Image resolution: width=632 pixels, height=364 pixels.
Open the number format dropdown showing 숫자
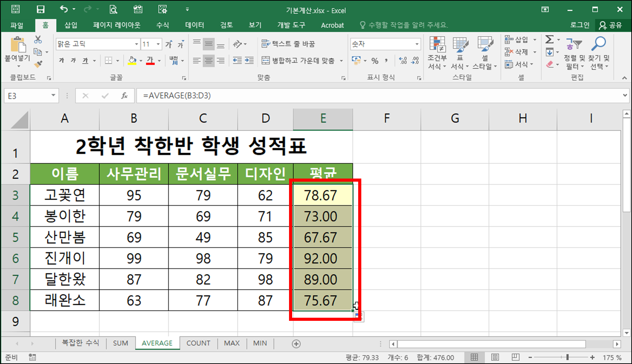(x=417, y=44)
